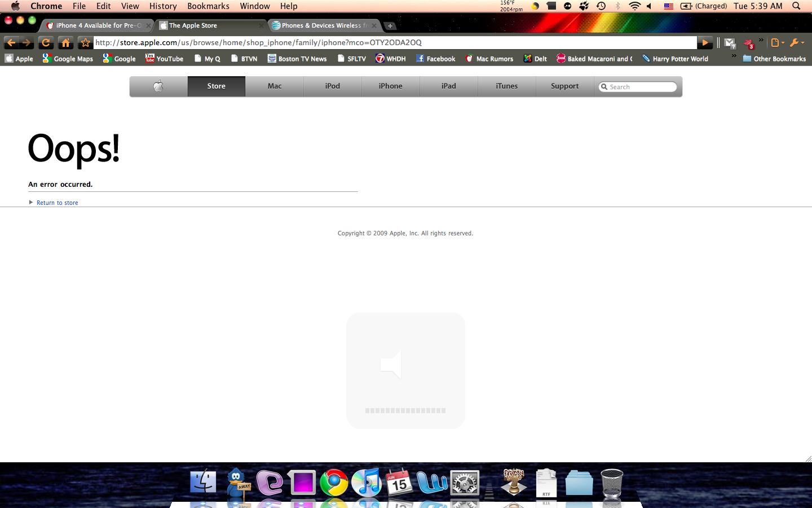Open the Chrome page menu dropdown

tap(778, 42)
